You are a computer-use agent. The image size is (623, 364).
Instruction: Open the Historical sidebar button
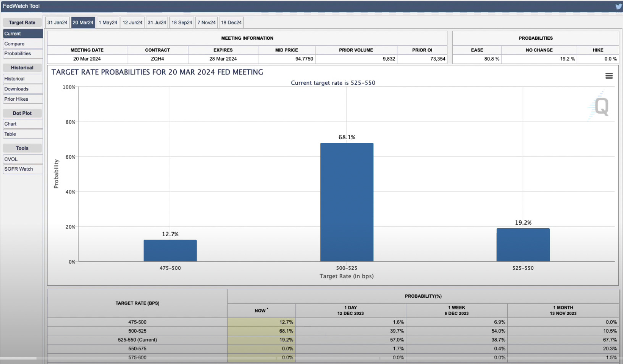pyautogui.click(x=23, y=79)
